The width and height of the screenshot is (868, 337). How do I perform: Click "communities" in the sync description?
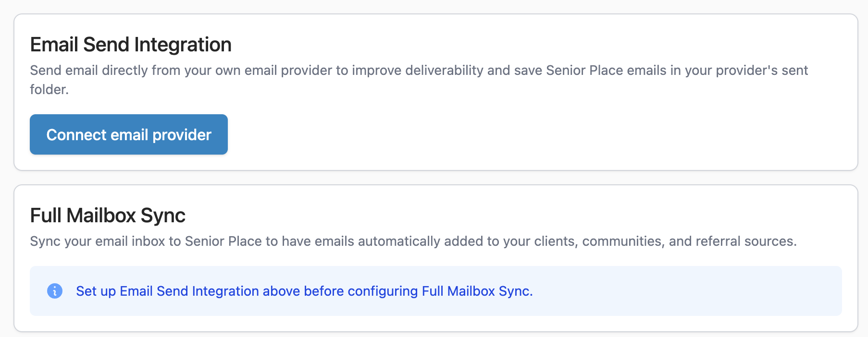tap(623, 241)
